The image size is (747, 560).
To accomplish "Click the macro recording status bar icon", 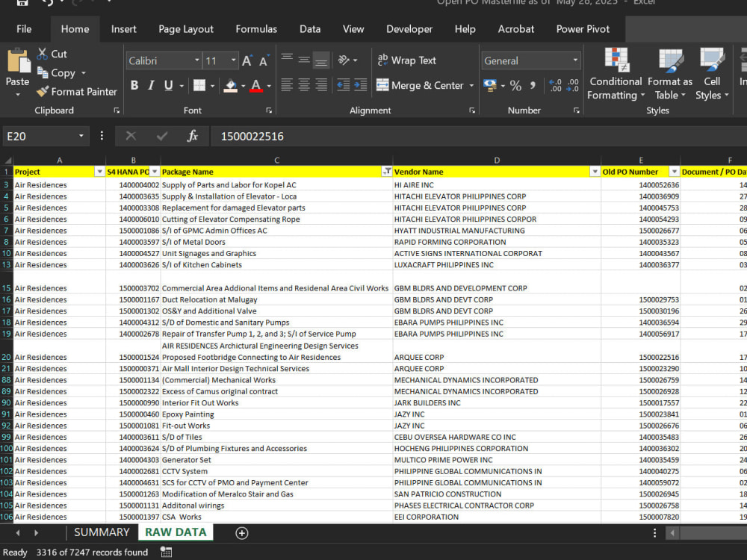I will pyautogui.click(x=166, y=552).
